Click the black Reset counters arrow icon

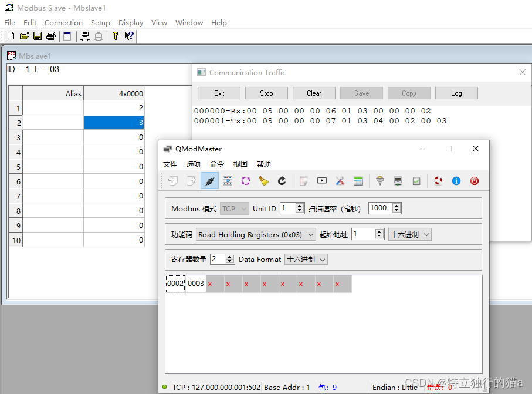(x=282, y=181)
